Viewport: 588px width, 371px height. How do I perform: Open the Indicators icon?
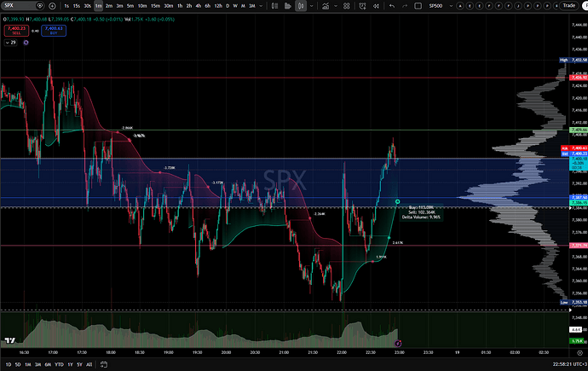326,6
